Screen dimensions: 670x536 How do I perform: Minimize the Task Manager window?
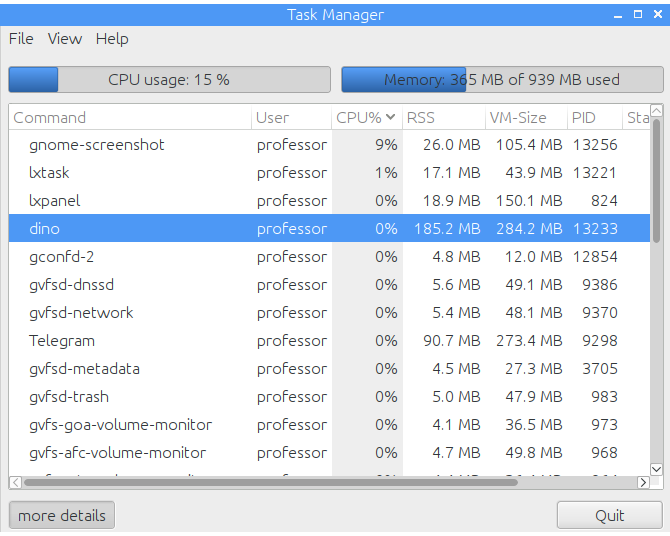pyautogui.click(x=618, y=15)
